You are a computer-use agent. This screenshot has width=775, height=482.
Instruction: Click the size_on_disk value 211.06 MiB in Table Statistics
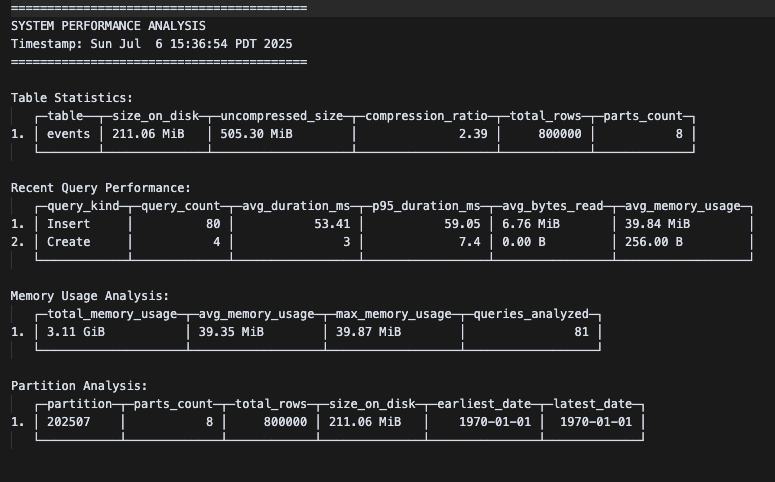coord(148,134)
